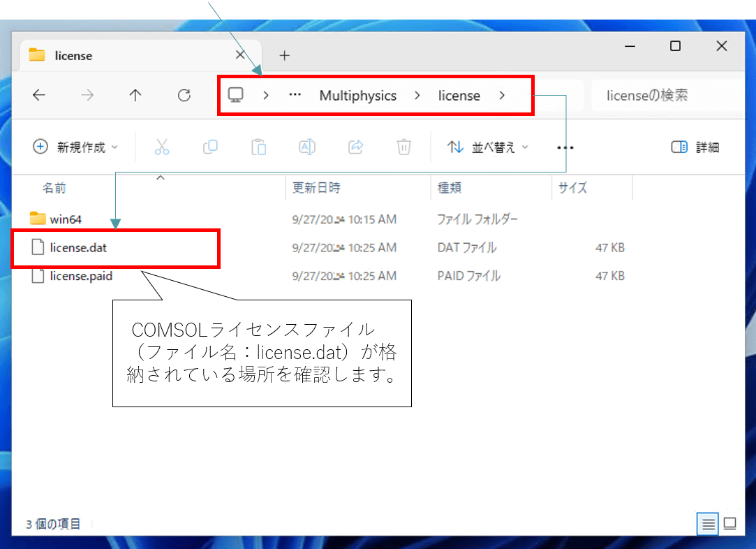Refresh the license folder view

(184, 95)
